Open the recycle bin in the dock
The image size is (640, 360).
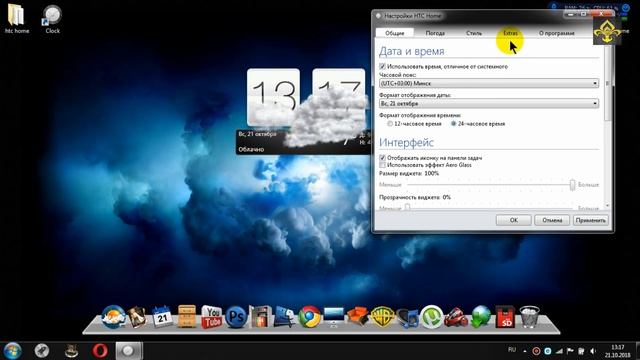pos(529,317)
